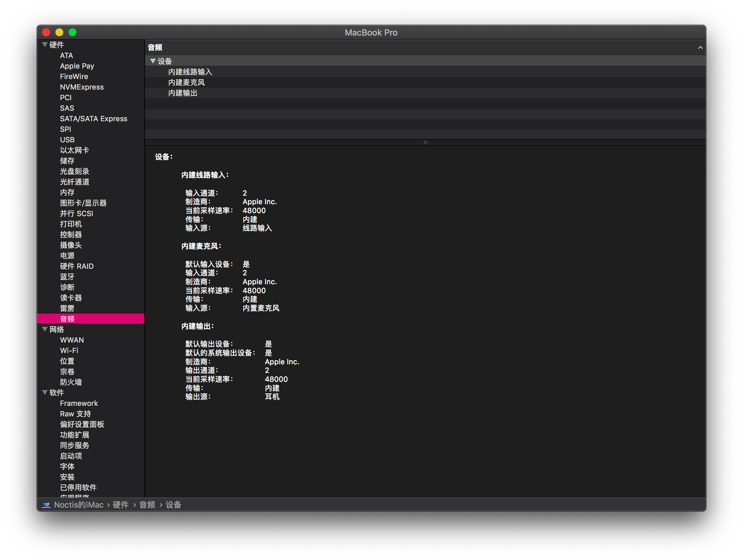Click the green zoom window button

pos(73,33)
